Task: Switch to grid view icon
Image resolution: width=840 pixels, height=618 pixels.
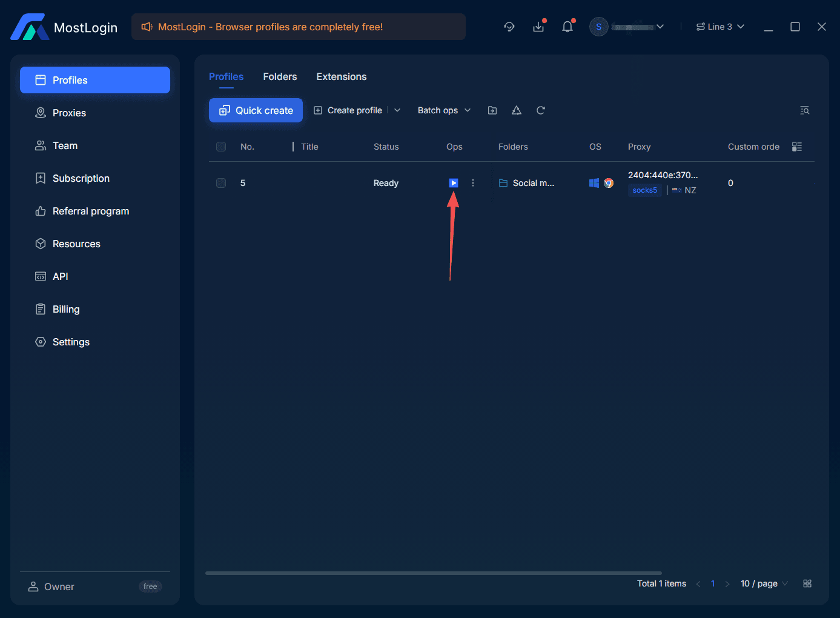Action: (807, 583)
